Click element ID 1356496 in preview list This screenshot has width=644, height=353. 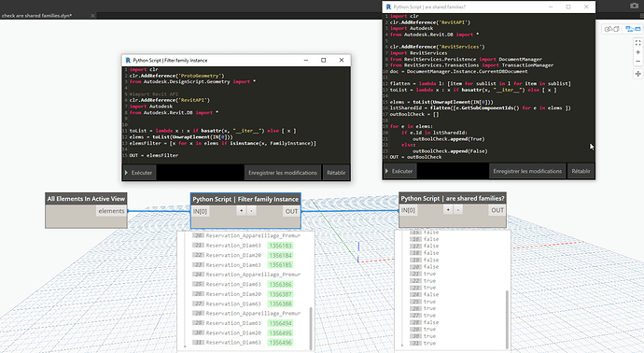point(281,343)
